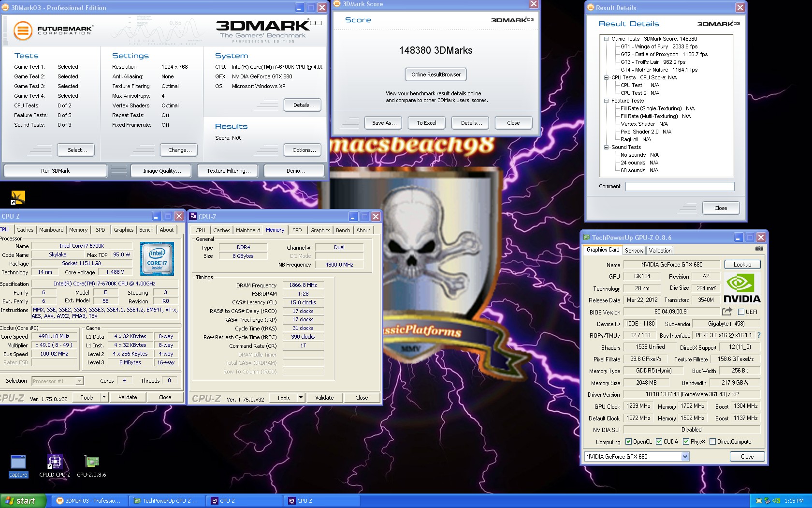Open the Processor #1 selection dropdown
The width and height of the screenshot is (812, 508).
79,381
